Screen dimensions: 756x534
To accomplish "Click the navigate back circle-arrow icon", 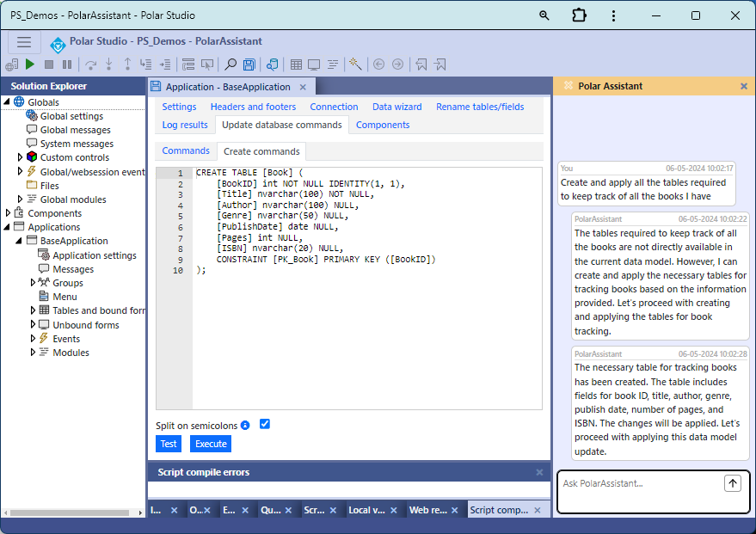I will [379, 64].
